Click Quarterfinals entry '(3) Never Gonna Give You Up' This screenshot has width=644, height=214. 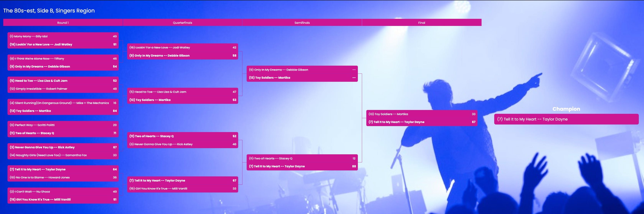pos(183,144)
